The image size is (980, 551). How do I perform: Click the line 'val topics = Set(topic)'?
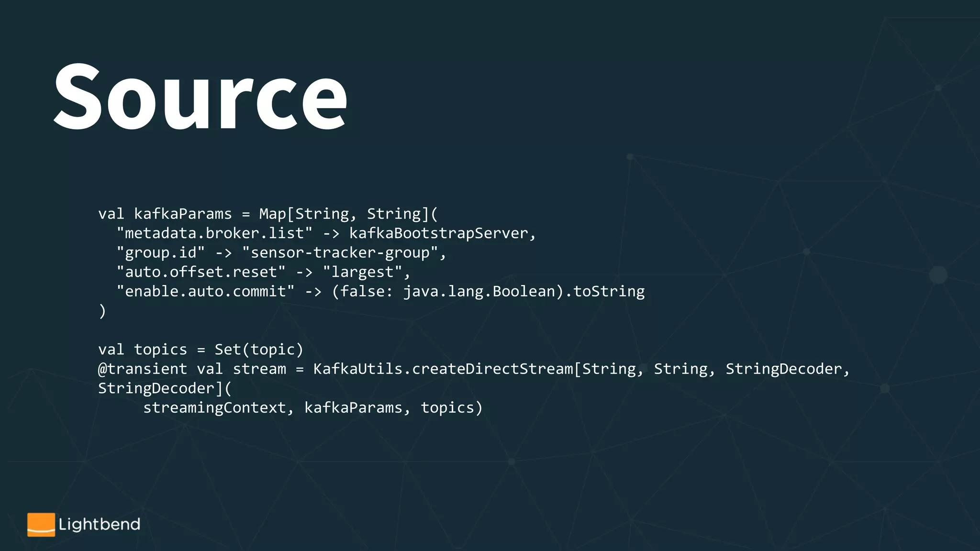[x=201, y=350]
